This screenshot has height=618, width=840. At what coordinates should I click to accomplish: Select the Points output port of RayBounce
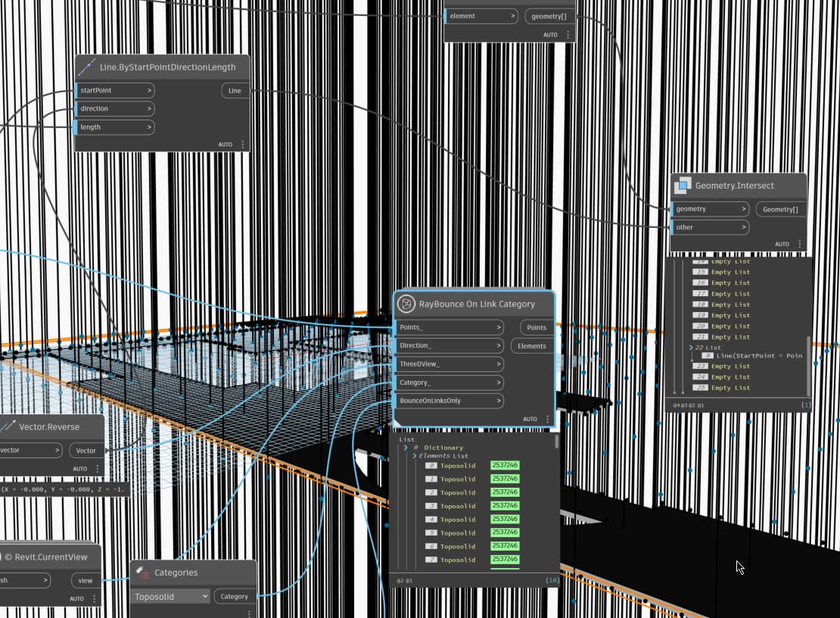pos(537,327)
